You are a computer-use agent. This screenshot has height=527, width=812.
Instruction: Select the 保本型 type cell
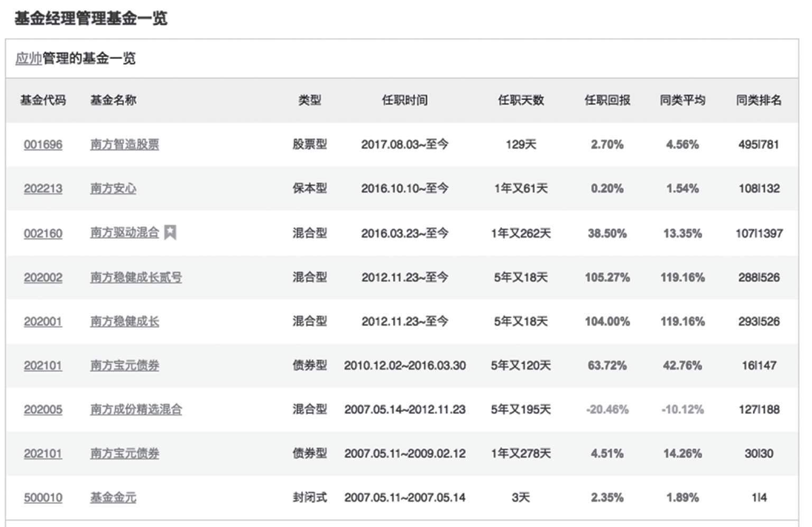point(310,189)
